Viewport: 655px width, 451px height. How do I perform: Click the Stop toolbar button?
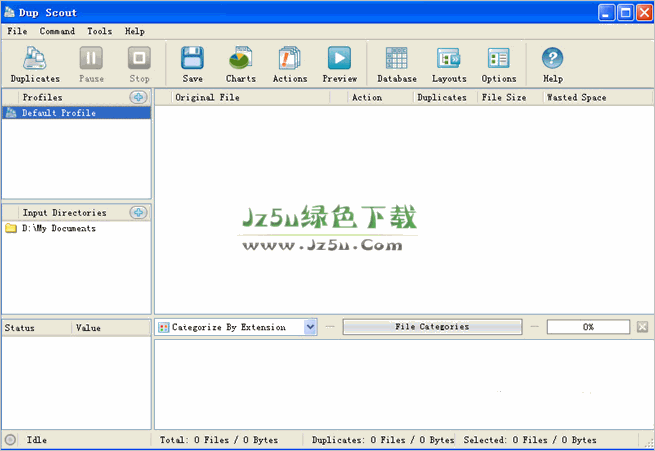pyautogui.click(x=139, y=64)
